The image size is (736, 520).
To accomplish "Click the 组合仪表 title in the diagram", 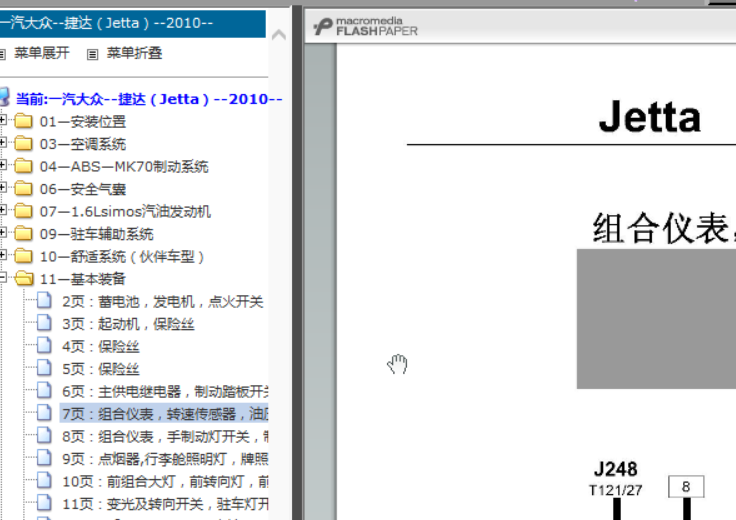I will coord(662,228).
